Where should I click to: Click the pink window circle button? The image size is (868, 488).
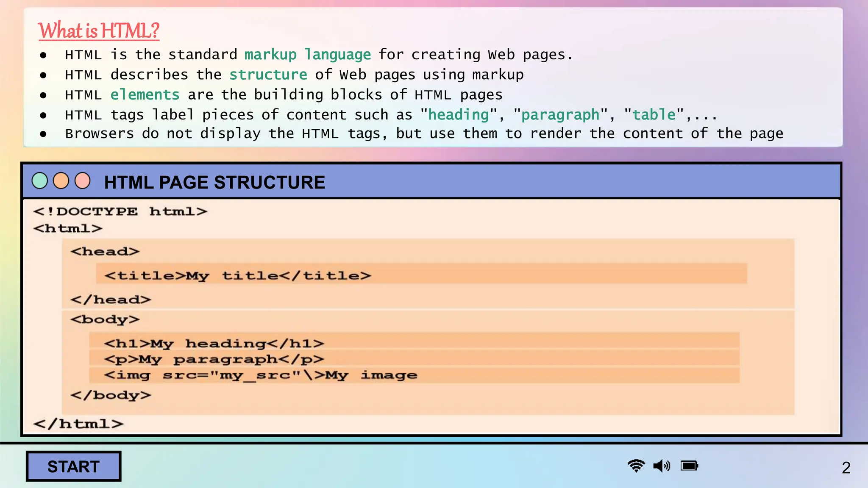[83, 181]
